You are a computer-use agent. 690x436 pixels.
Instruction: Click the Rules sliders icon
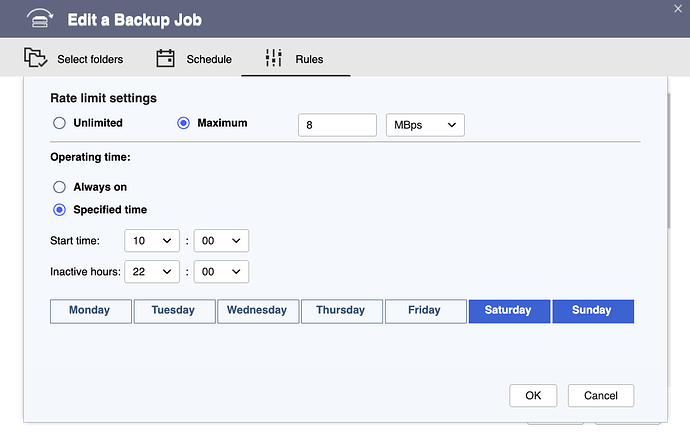pyautogui.click(x=273, y=59)
